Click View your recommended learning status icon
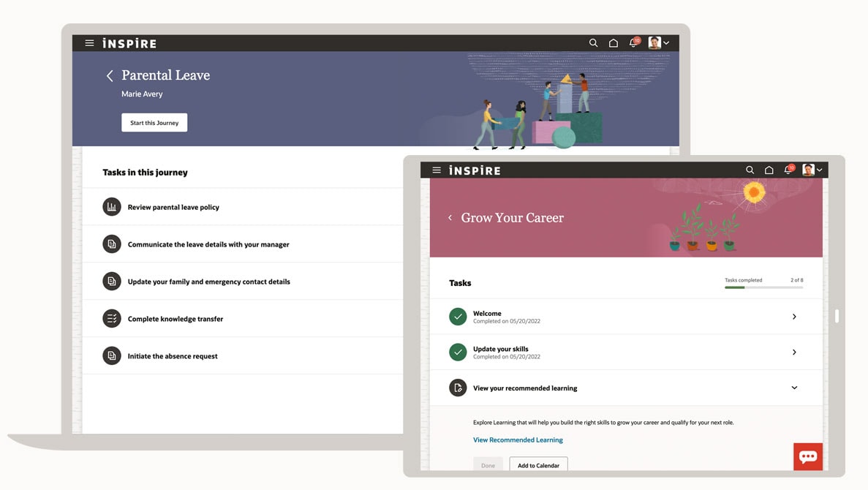The image size is (868, 490). [458, 388]
